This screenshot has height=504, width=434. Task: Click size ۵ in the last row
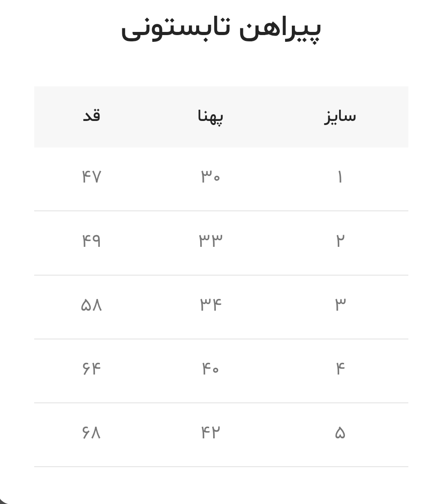340,433
